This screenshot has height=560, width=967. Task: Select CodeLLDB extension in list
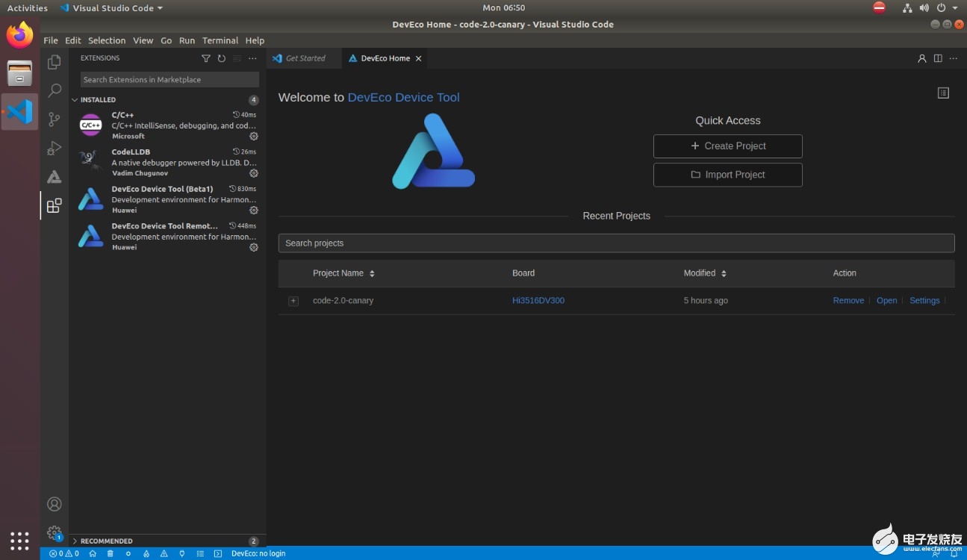[x=168, y=162]
